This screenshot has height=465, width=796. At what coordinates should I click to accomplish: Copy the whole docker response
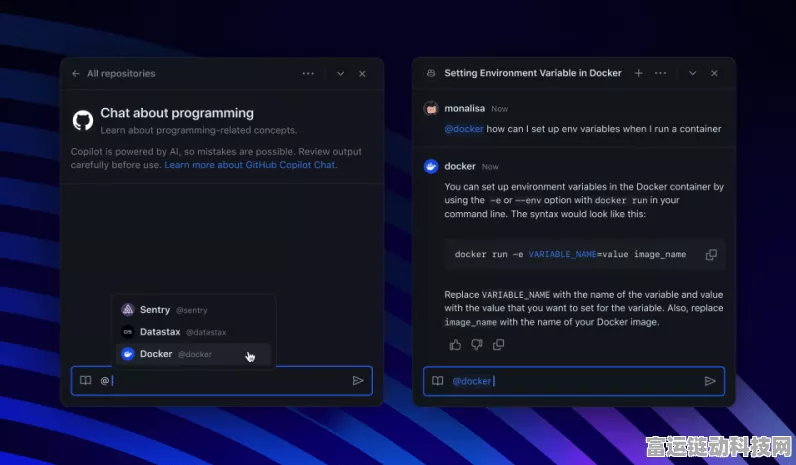[499, 345]
